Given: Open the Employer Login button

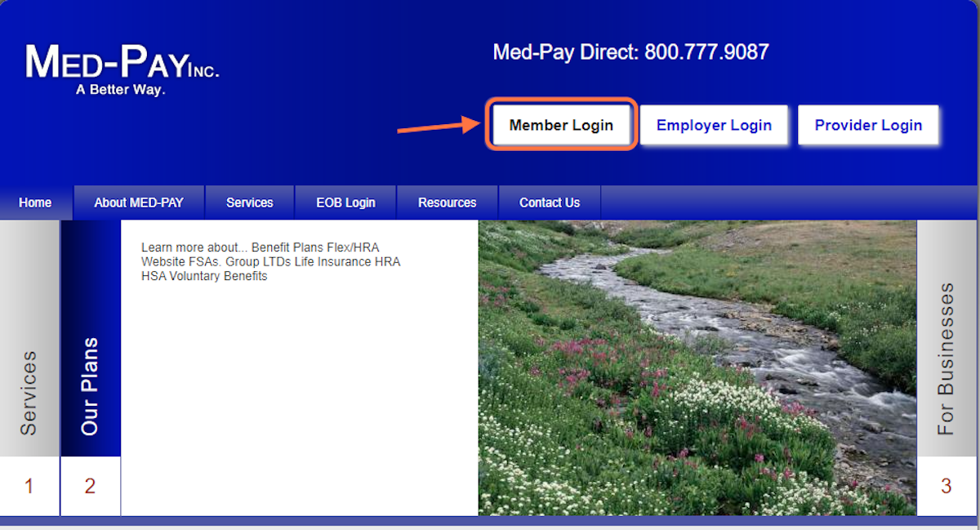Looking at the screenshot, I should pyautogui.click(x=714, y=125).
